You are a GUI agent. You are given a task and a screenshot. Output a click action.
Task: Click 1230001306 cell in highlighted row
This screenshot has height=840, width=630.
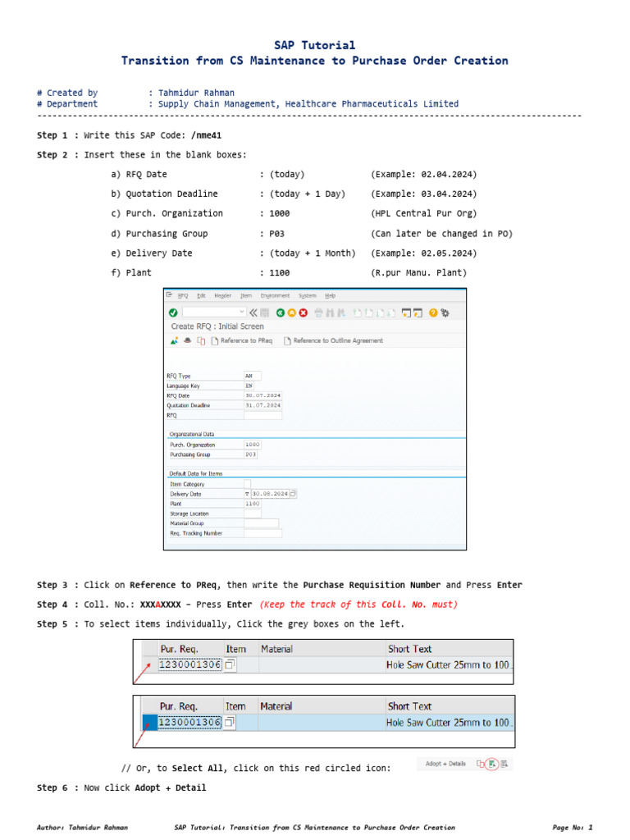point(190,723)
